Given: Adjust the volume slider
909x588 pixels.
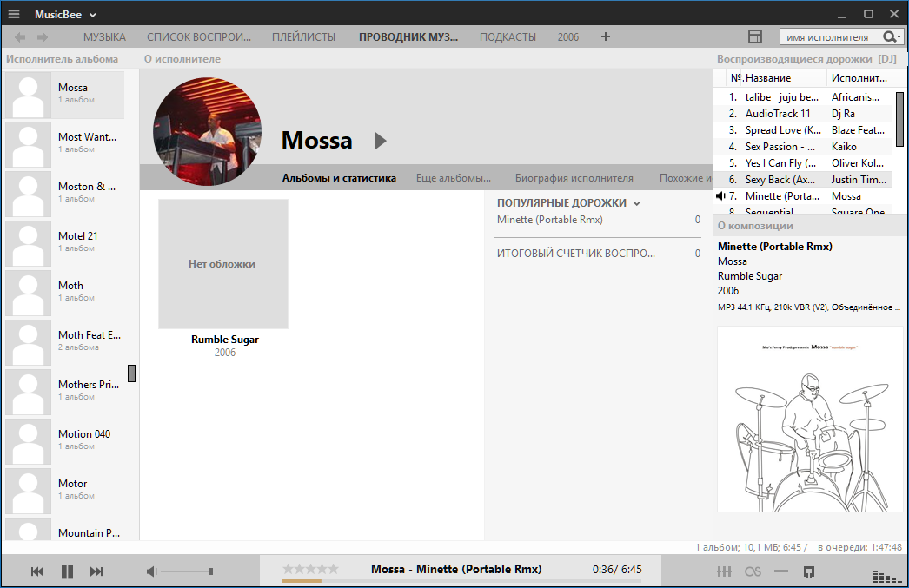Looking at the screenshot, I should pyautogui.click(x=187, y=571).
